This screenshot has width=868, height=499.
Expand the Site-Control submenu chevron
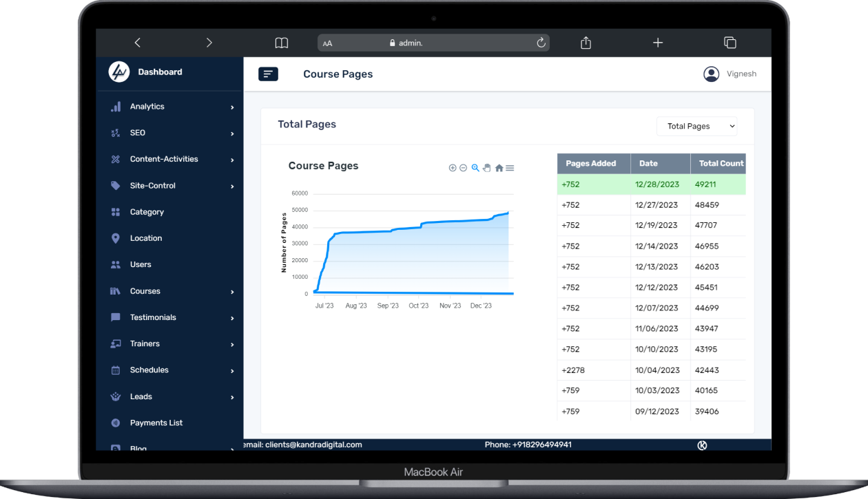232,187
